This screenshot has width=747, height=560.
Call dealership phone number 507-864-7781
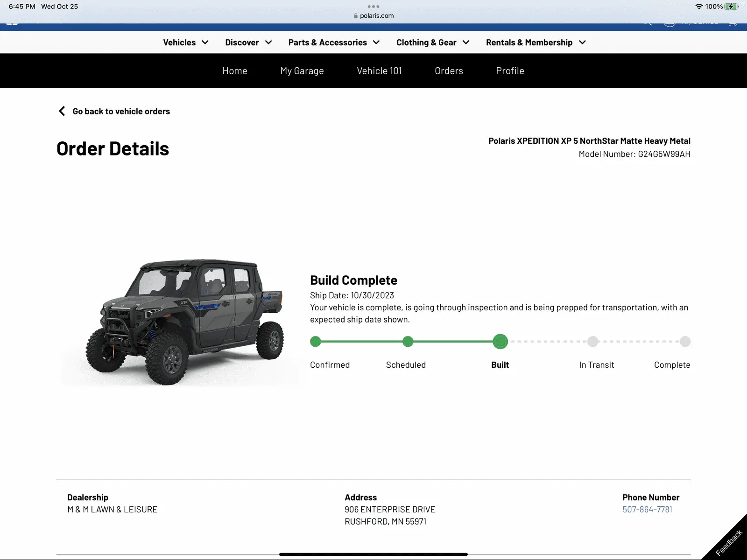click(x=647, y=510)
